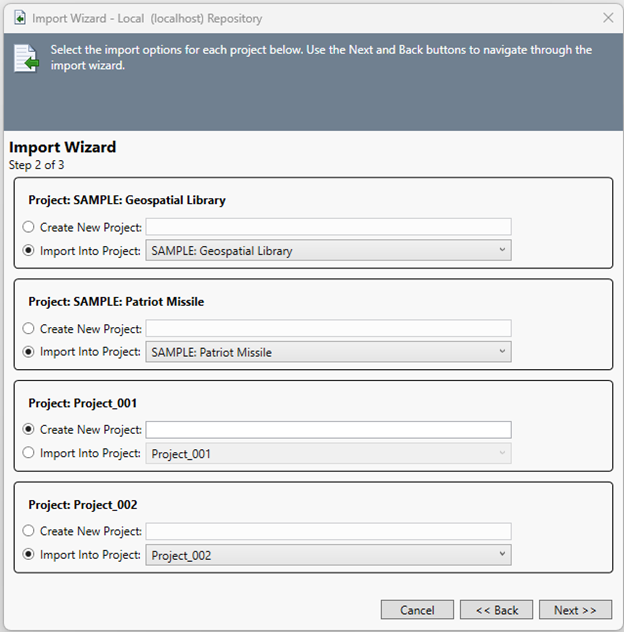This screenshot has height=632, width=624.
Task: Close the Import Wizard window
Action: pyautogui.click(x=608, y=18)
